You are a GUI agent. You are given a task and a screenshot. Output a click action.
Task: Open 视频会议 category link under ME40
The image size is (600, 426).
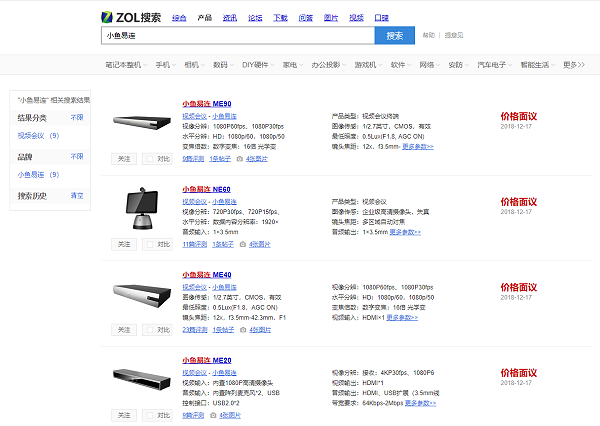194,287
